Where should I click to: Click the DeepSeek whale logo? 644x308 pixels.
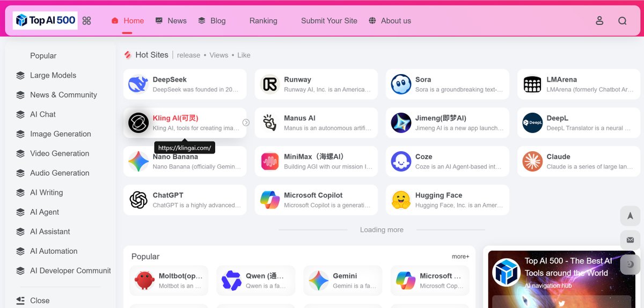pos(138,84)
